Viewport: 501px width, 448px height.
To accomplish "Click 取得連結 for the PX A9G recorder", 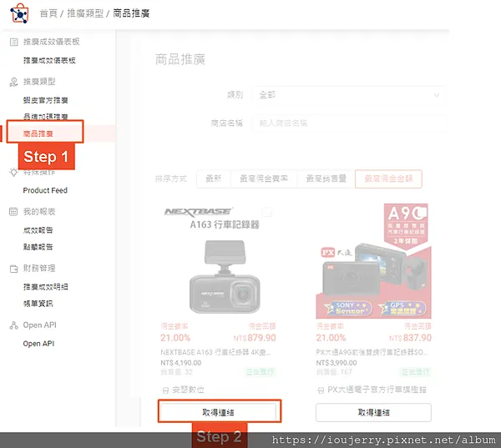I will click(373, 412).
